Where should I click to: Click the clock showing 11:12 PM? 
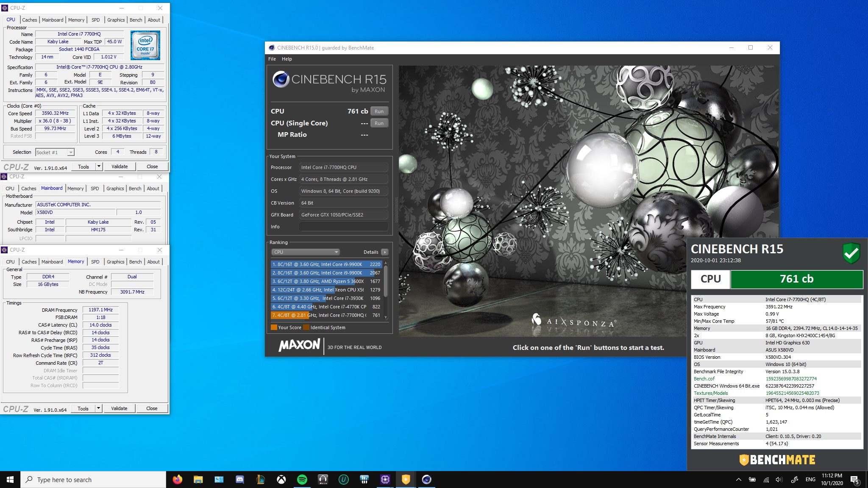(832, 480)
